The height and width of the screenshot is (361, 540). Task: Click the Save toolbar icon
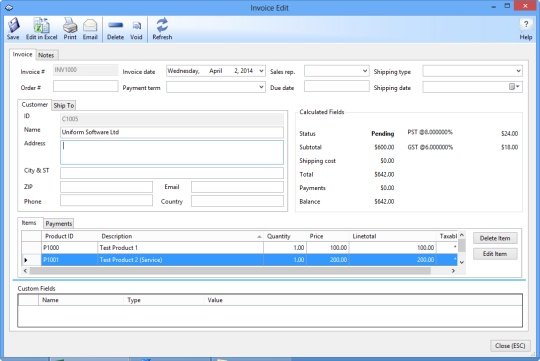[13, 29]
